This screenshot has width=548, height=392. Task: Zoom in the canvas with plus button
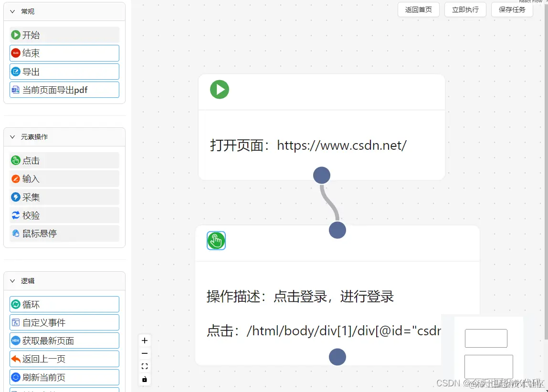click(x=145, y=340)
